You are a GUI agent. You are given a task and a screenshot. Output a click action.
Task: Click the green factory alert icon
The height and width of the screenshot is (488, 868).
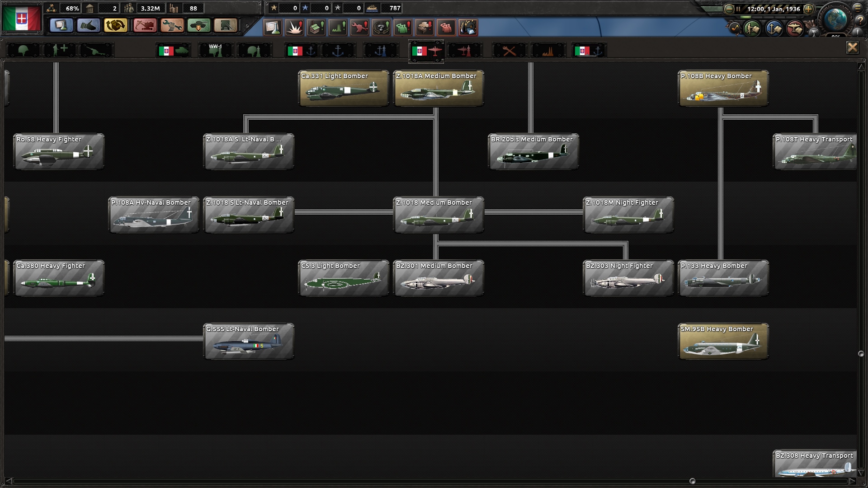316,28
